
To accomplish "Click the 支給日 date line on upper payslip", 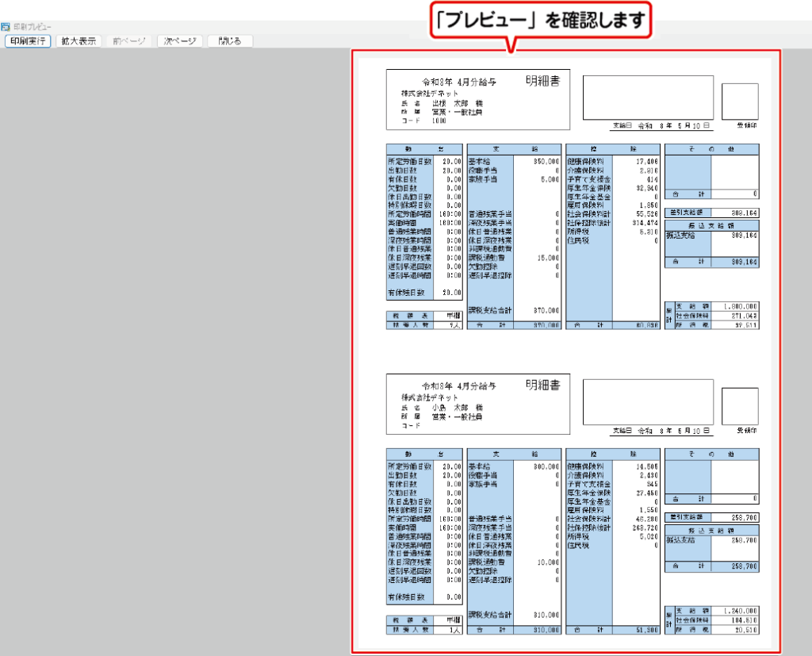I will (661, 125).
